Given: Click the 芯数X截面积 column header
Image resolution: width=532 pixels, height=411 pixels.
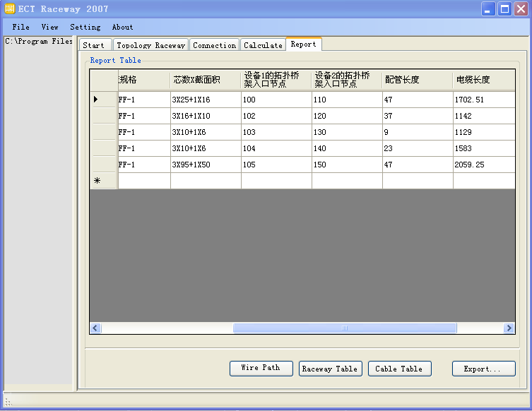Looking at the screenshot, I should coord(206,80).
